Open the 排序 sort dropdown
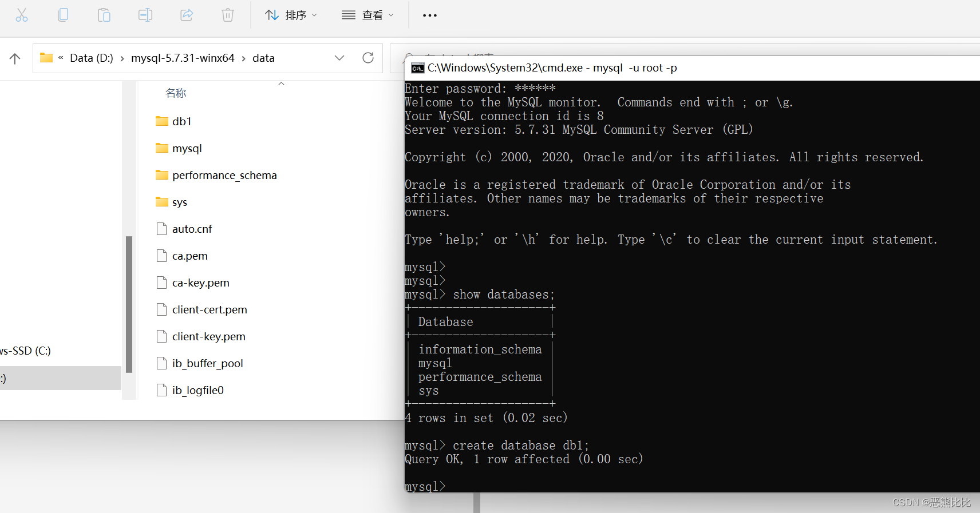980x513 pixels. [x=291, y=15]
